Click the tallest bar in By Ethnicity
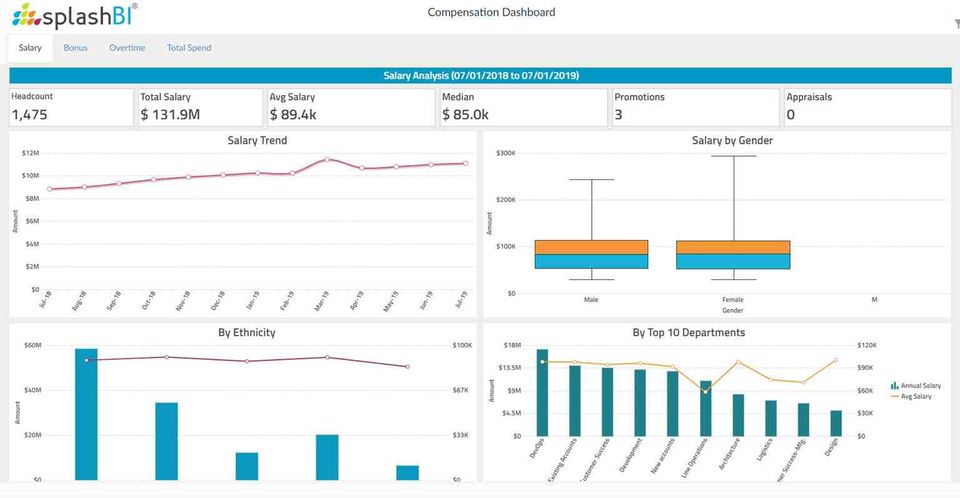The height and width of the screenshot is (498, 960). click(86, 414)
